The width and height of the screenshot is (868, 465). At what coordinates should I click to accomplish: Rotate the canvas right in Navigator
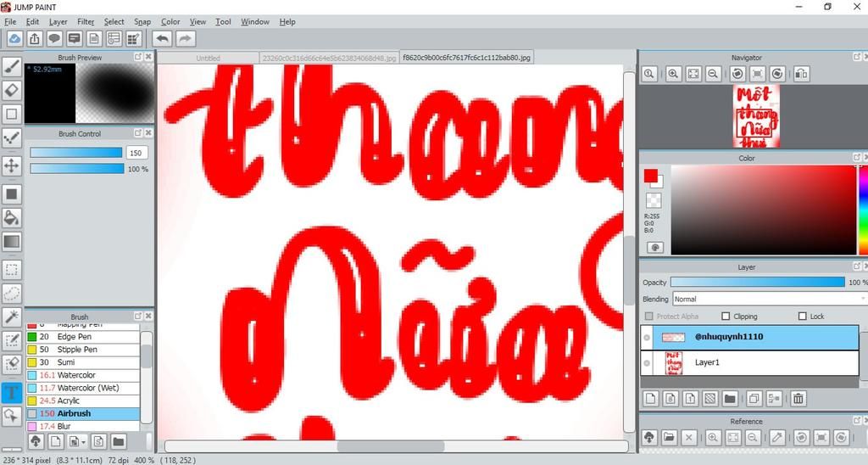[x=777, y=74]
